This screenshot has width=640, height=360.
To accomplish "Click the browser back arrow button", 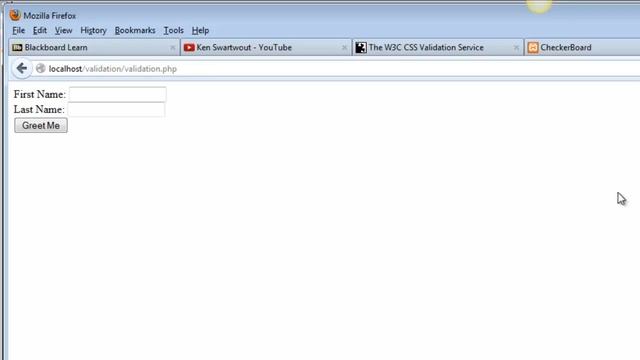I will pyautogui.click(x=22, y=69).
